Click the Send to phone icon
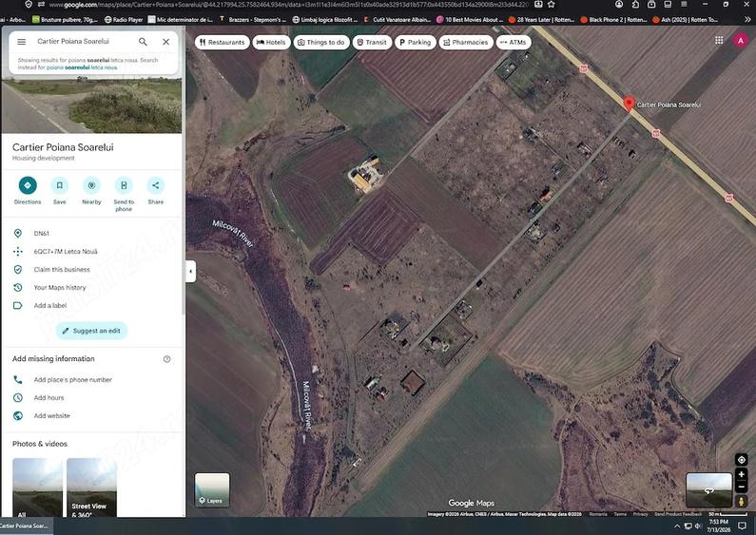Image resolution: width=756 pixels, height=535 pixels. 124,185
